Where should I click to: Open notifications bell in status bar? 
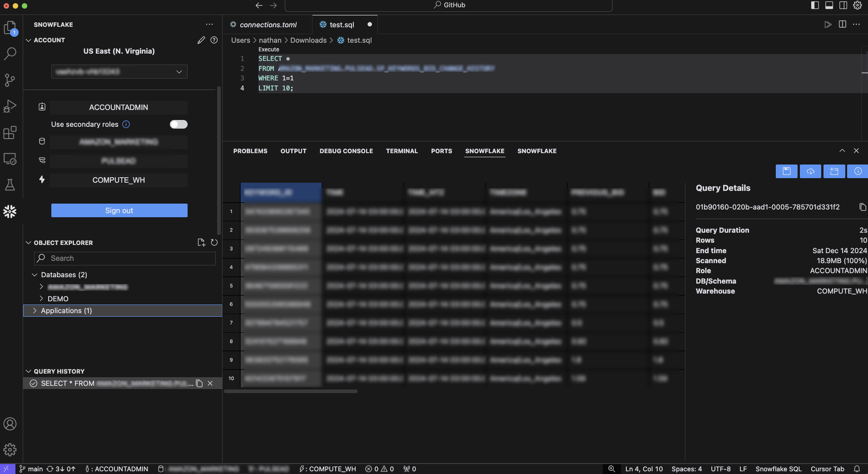(857, 469)
